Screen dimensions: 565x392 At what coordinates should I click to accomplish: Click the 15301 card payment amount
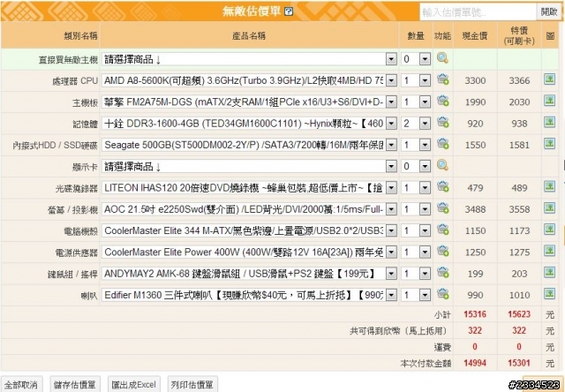[519, 363]
